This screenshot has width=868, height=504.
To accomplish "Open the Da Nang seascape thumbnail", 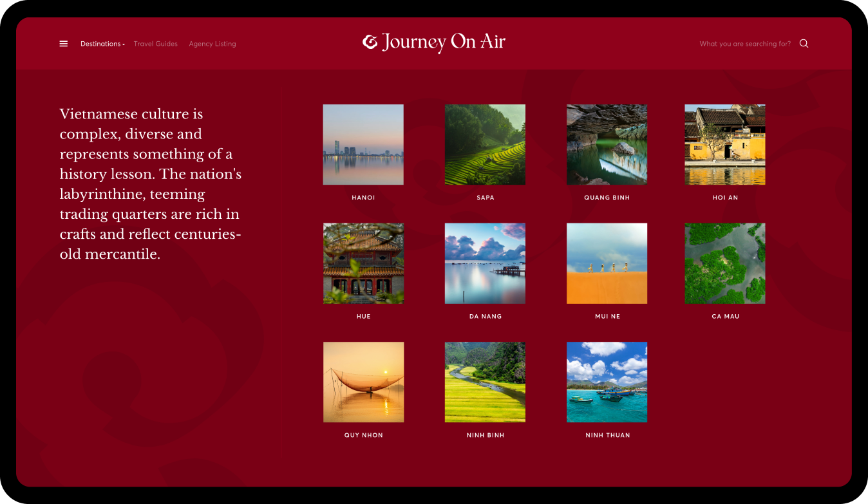I will [485, 263].
